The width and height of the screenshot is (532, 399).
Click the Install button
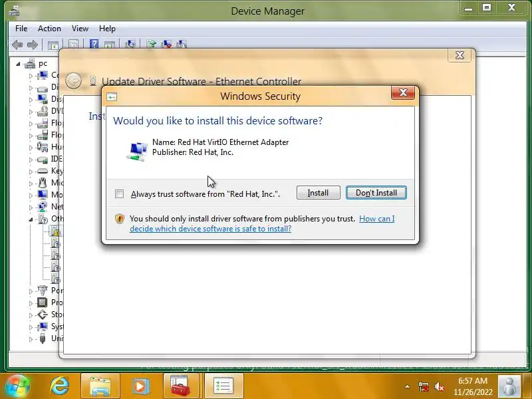319,193
